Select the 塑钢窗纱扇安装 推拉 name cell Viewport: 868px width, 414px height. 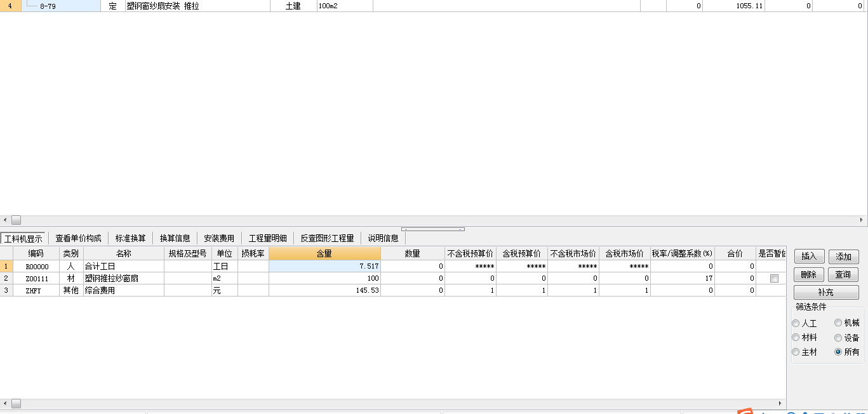click(197, 6)
